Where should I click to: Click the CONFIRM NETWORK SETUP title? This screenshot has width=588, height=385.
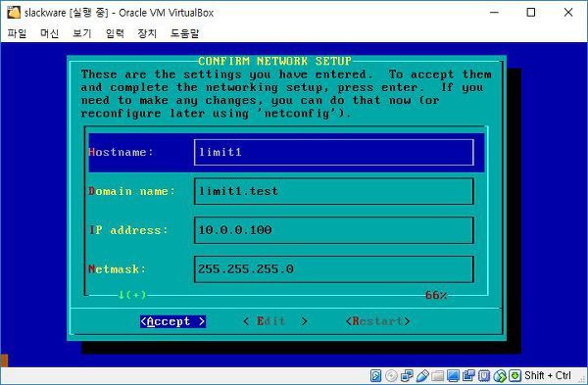tap(274, 61)
